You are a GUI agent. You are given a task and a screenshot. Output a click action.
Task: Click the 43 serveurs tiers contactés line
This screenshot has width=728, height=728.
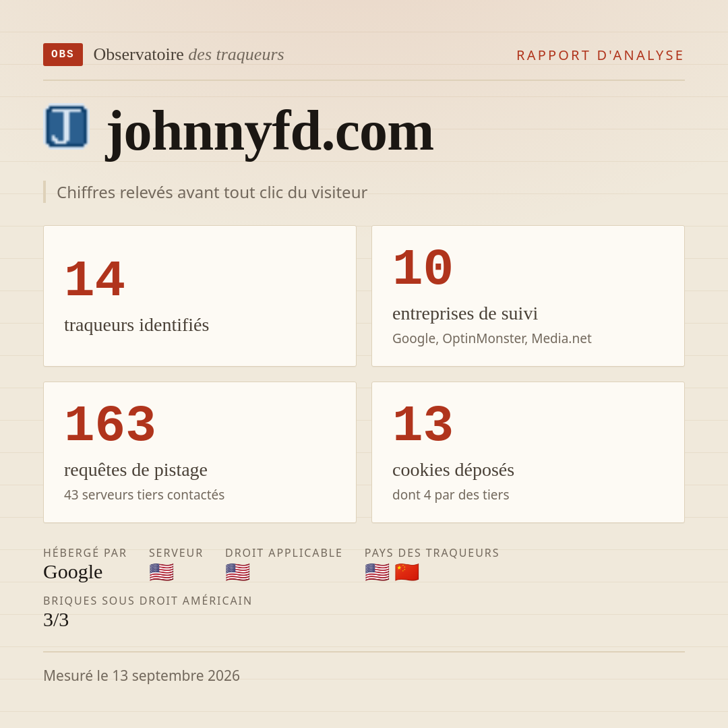pyautogui.click(x=144, y=495)
